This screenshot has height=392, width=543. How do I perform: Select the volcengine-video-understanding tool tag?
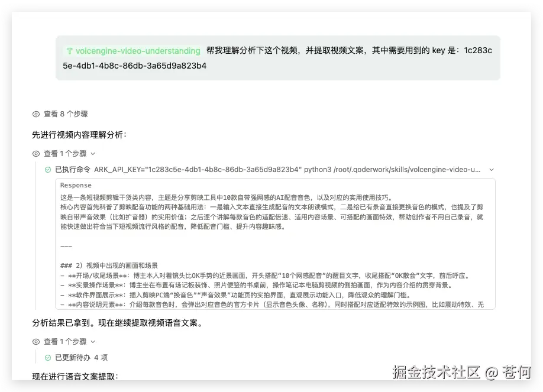[x=128, y=51]
